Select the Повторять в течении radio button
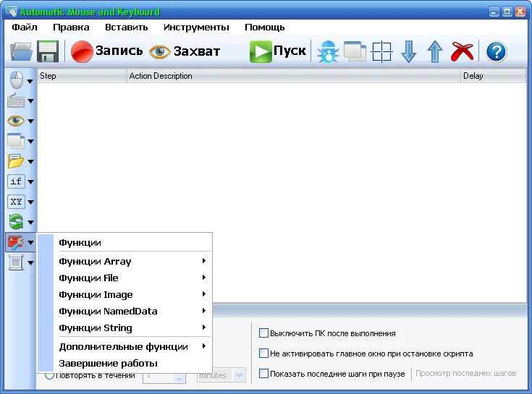This screenshot has height=394, width=532. click(49, 375)
